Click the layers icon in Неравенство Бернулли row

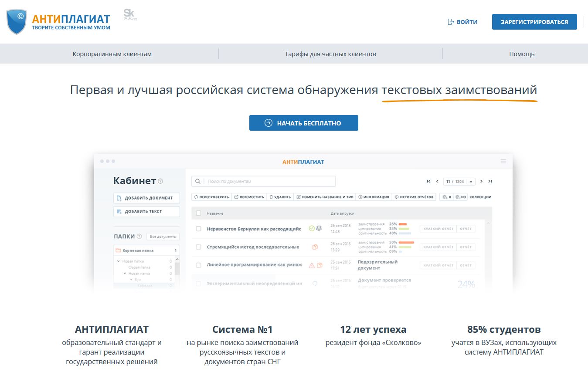pyautogui.click(x=319, y=228)
